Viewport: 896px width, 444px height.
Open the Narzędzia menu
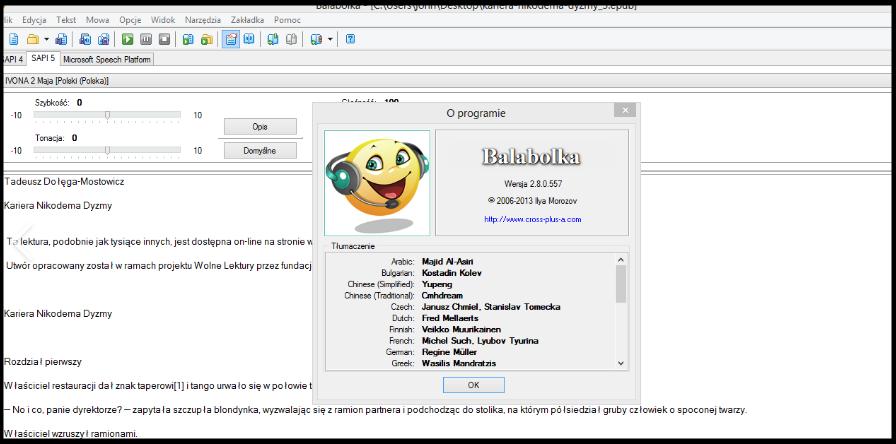pos(203,20)
